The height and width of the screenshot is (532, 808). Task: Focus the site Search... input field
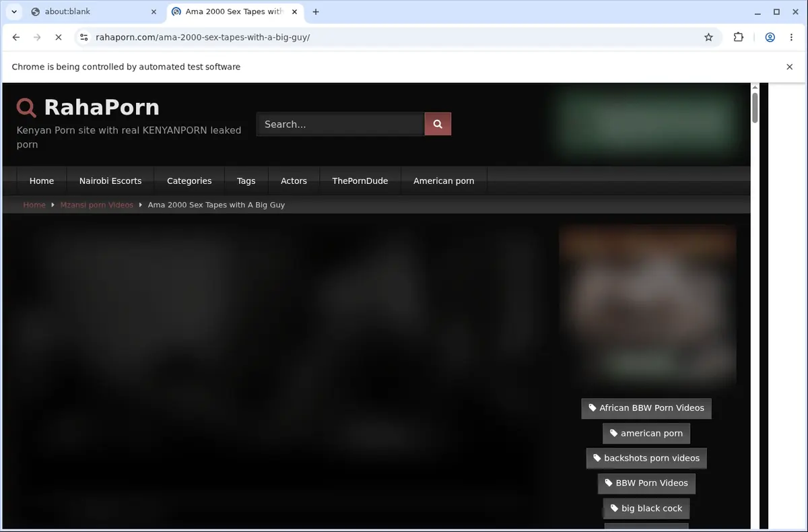tap(340, 124)
